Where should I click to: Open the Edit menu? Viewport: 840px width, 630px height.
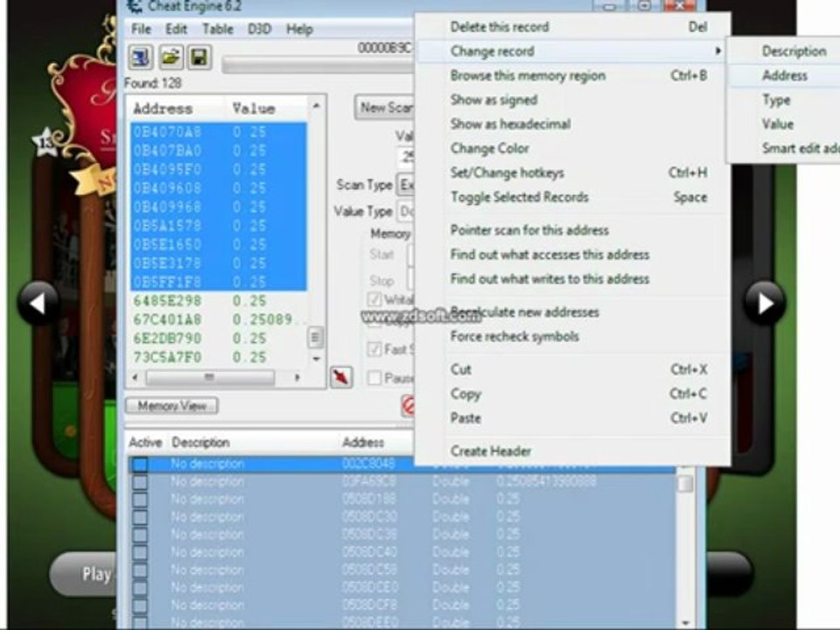[x=176, y=29]
